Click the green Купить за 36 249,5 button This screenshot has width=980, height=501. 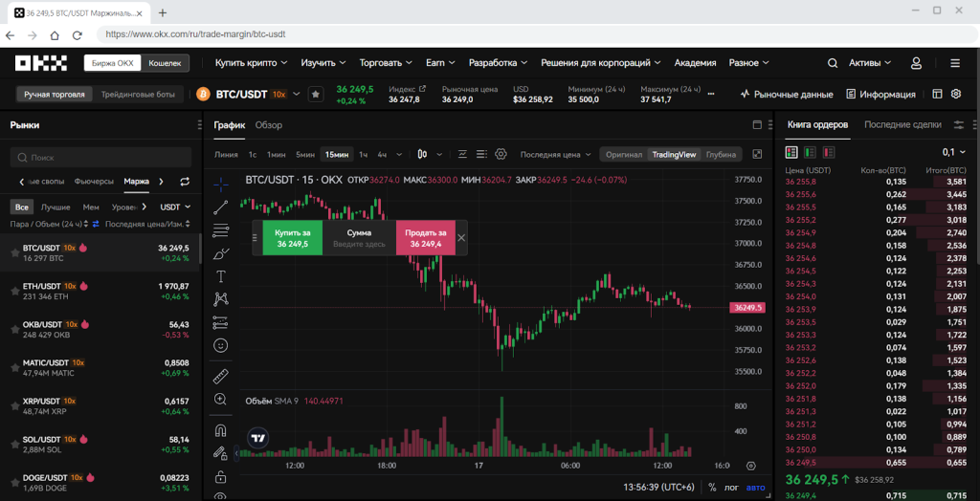pos(293,237)
